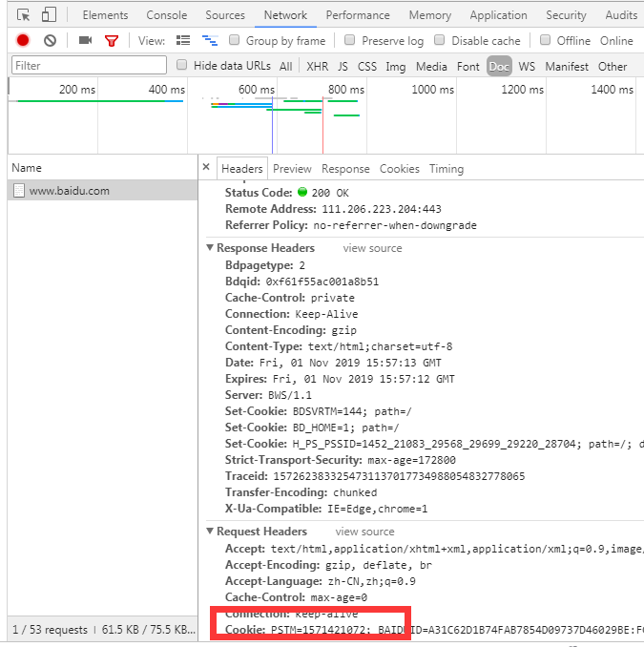Viewport: 644px width, 647px height.
Task: Click the capture screenshots camera icon
Action: click(x=85, y=40)
